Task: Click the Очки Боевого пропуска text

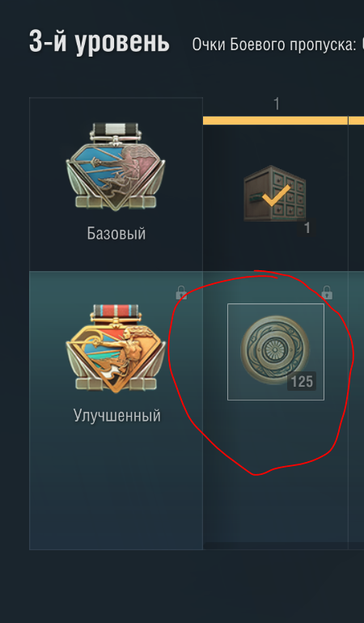Action: (274, 44)
